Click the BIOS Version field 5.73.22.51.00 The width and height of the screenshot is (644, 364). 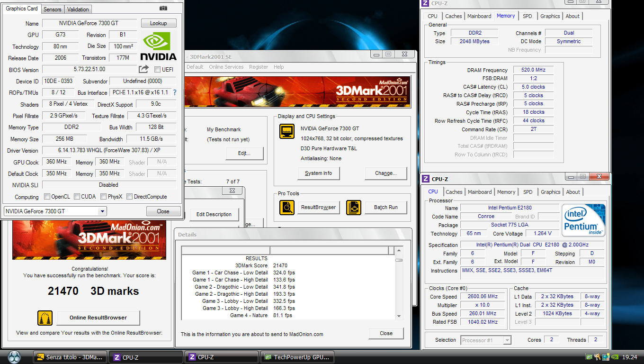click(89, 69)
